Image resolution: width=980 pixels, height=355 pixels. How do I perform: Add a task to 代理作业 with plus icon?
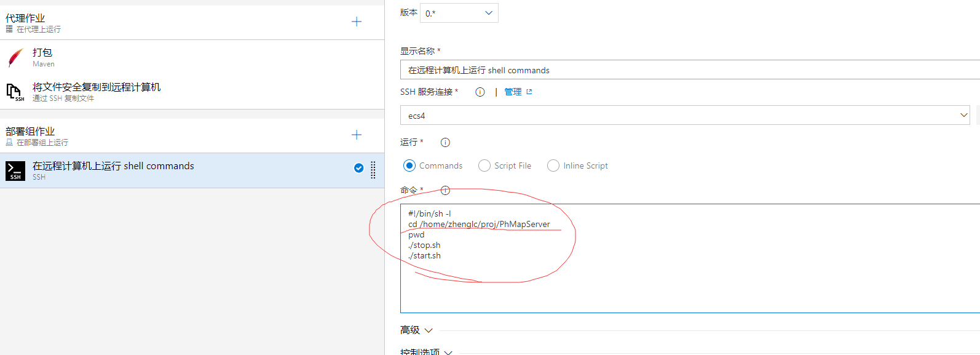click(x=357, y=22)
